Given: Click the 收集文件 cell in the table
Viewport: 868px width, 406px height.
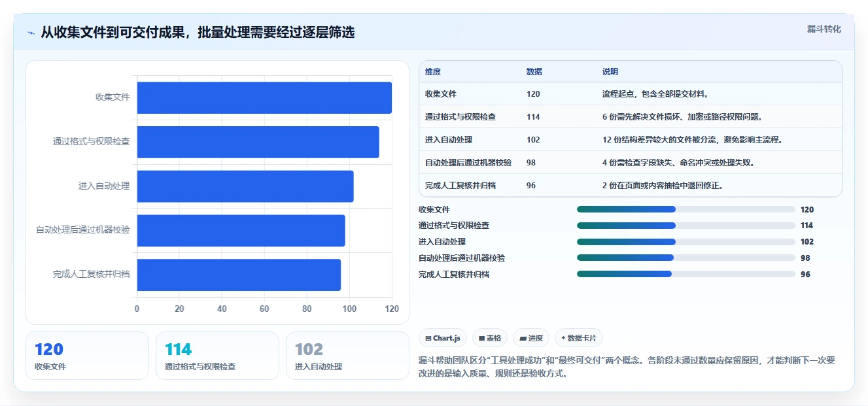Looking at the screenshot, I should tap(441, 94).
